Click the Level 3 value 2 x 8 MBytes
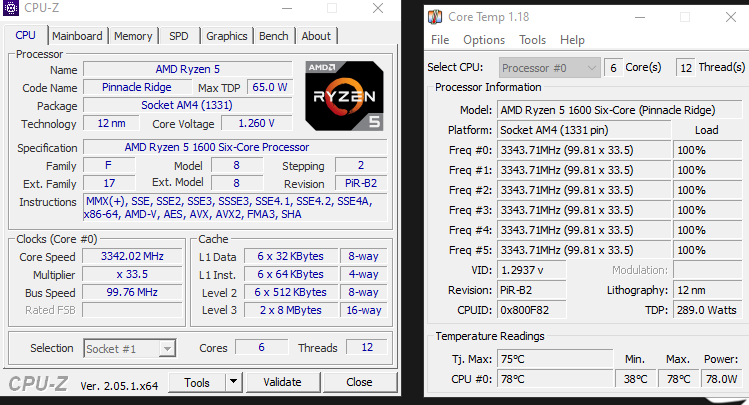749x405 pixels. pos(290,310)
